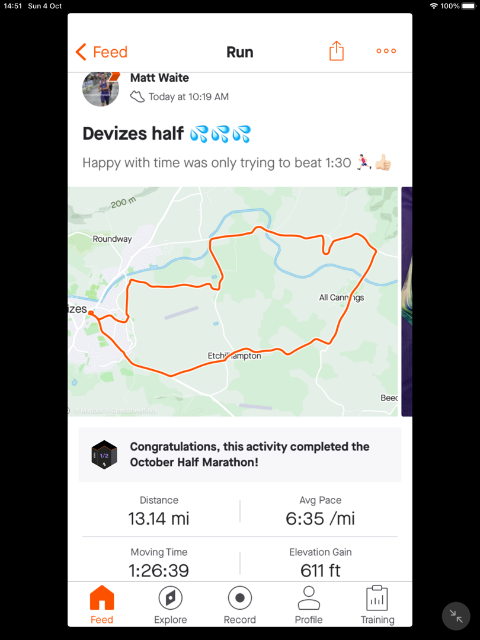Tap the partially visible photo beside the map
This screenshot has height=640, width=480.
[407, 302]
